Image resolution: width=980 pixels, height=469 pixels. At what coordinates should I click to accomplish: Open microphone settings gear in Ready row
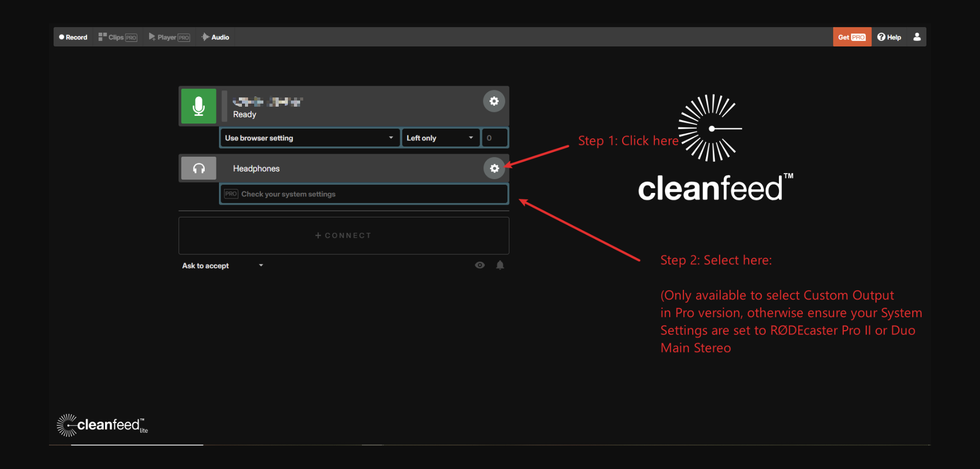pyautogui.click(x=494, y=101)
